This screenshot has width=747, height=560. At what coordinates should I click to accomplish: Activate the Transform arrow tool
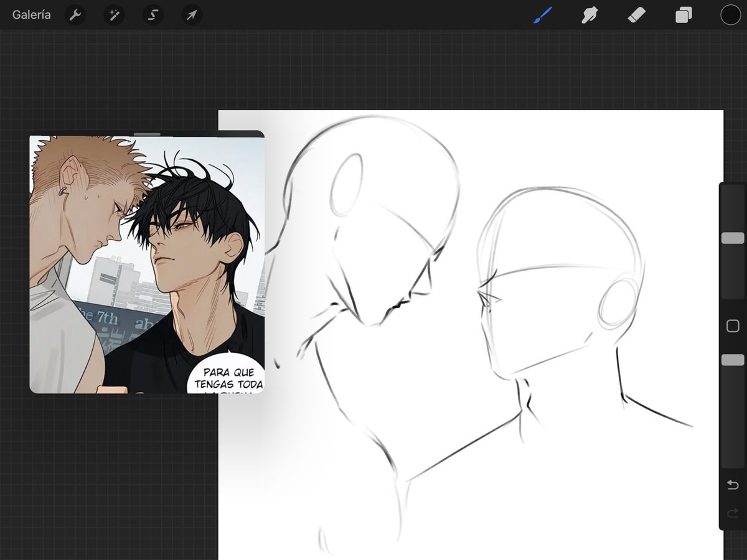[x=191, y=15]
